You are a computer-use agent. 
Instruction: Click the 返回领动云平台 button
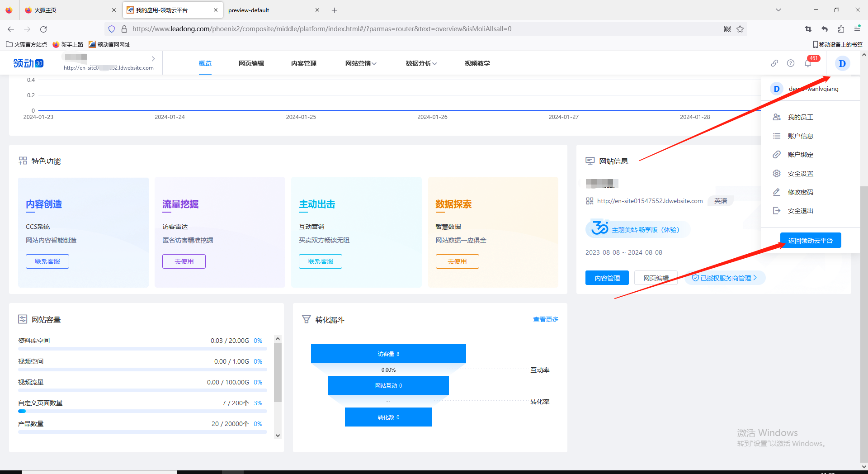[810, 241]
